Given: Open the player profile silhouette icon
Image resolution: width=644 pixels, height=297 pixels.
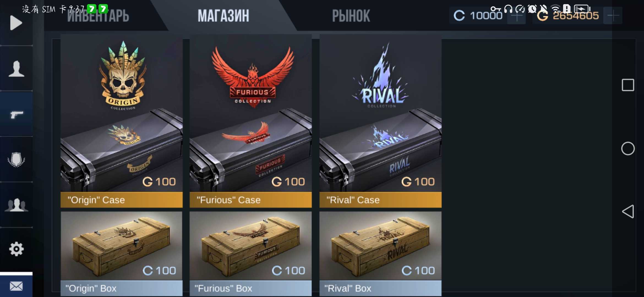Looking at the screenshot, I should pos(16,68).
